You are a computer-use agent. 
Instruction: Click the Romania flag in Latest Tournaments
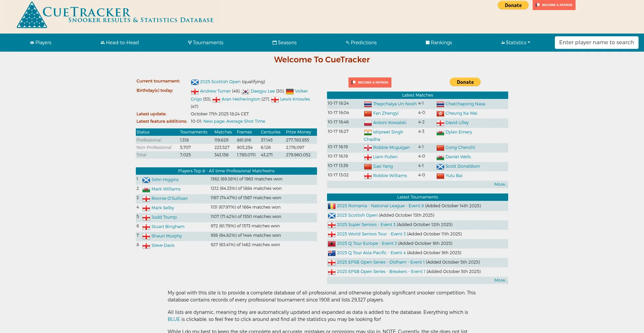coord(331,206)
